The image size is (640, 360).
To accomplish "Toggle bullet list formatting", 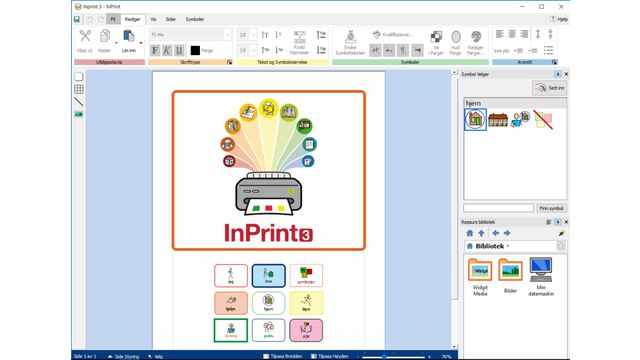I will click(x=548, y=50).
